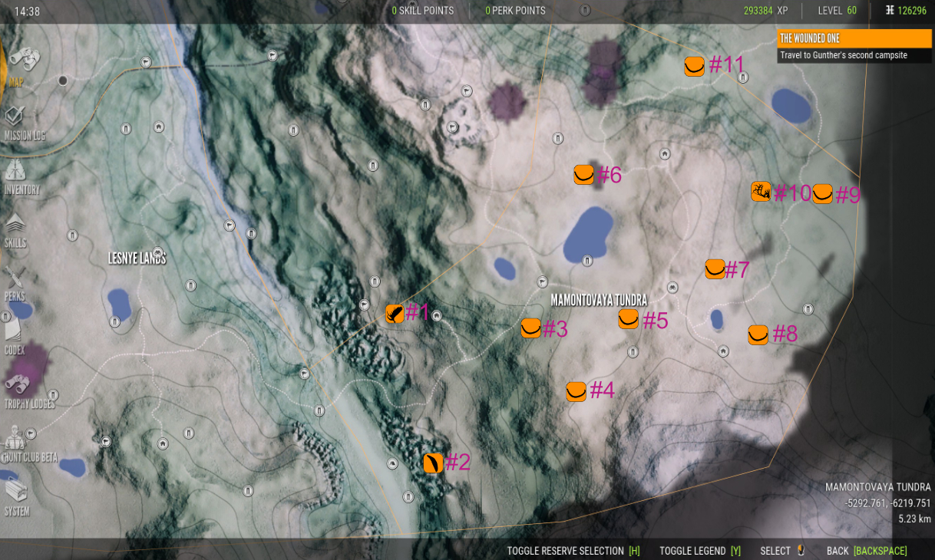Open the Hunt Club Beta icon
The image size is (935, 560).
14,437
